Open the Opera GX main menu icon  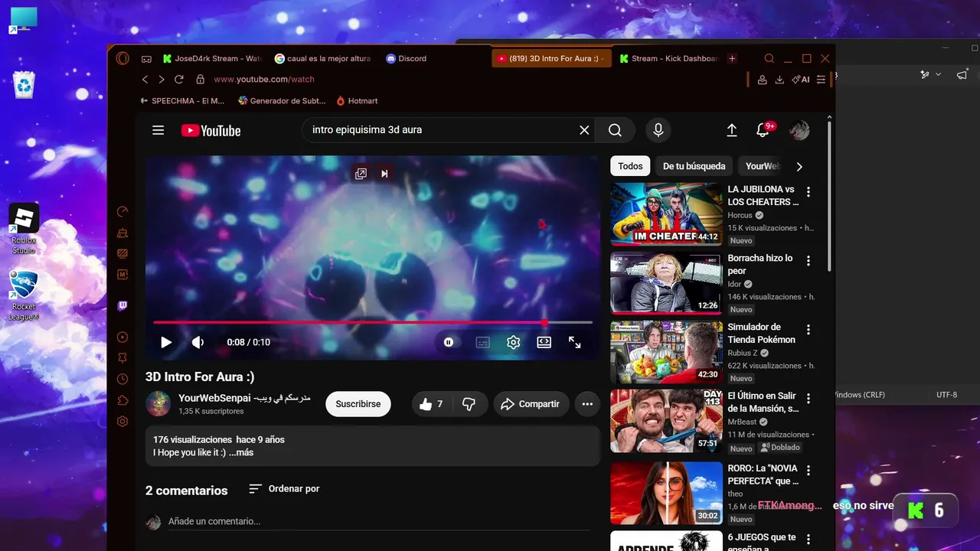point(122,58)
